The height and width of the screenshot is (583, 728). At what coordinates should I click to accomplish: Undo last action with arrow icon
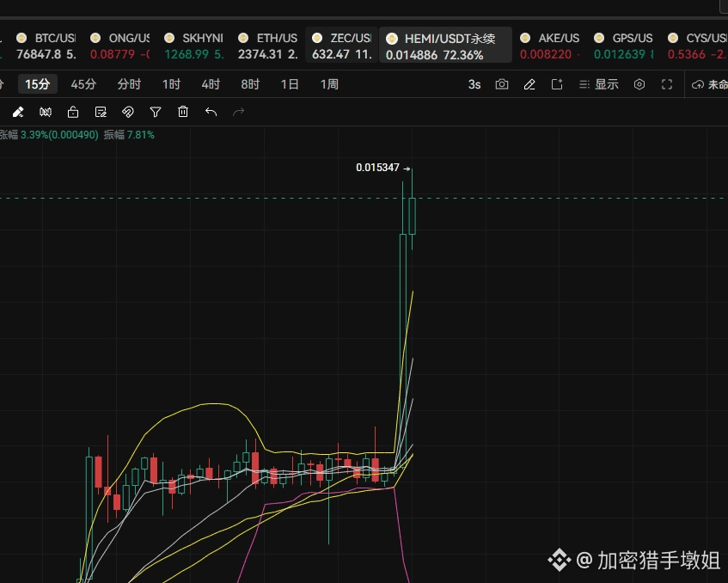pos(211,112)
